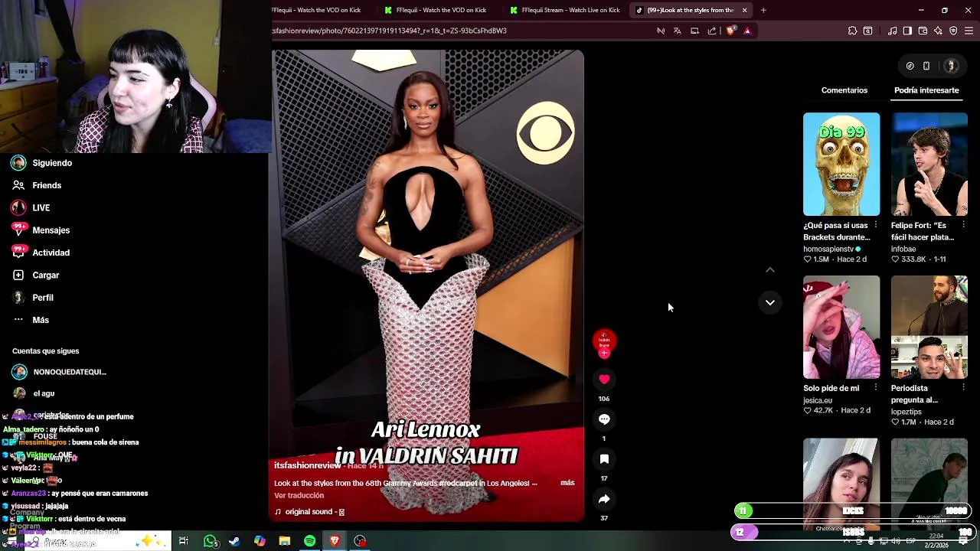
Task: Switch to second 'Watch the VOD on Kick' tab
Action: [436, 10]
